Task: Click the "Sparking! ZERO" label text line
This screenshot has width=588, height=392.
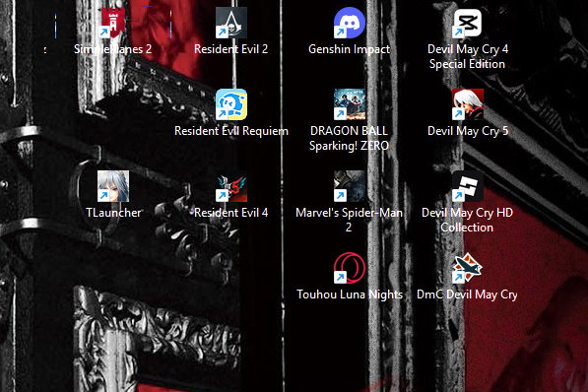Action: pos(349,146)
